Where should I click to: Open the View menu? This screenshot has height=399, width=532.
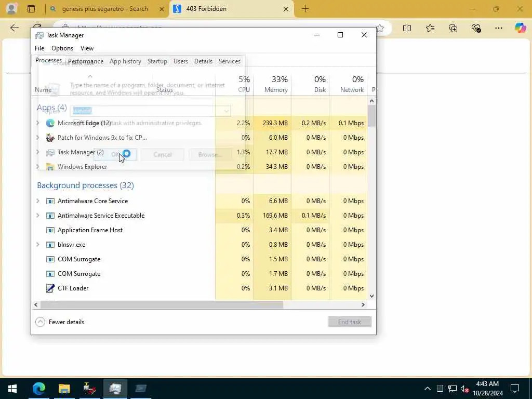click(x=87, y=48)
